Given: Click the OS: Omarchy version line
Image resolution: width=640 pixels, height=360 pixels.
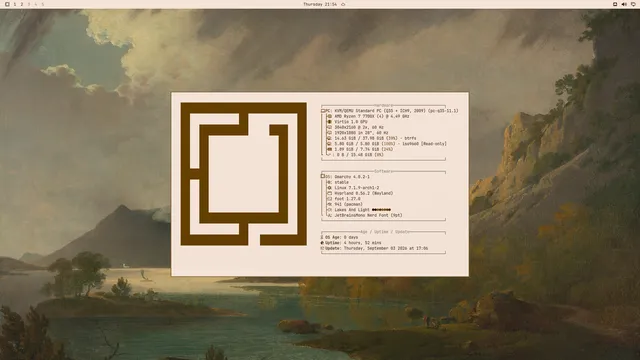Looking at the screenshot, I should [345, 177].
